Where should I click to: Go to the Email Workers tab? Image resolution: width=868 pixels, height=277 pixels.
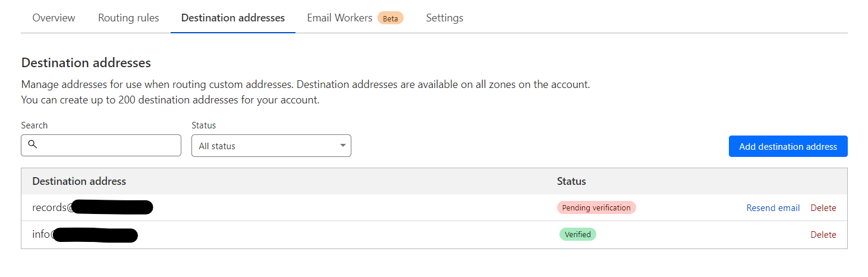[x=339, y=18]
